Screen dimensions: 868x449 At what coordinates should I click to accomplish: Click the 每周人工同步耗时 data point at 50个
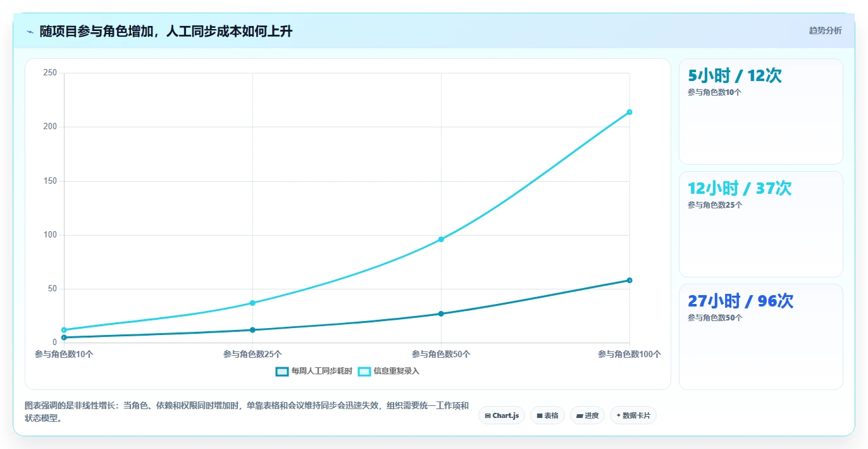pos(441,313)
